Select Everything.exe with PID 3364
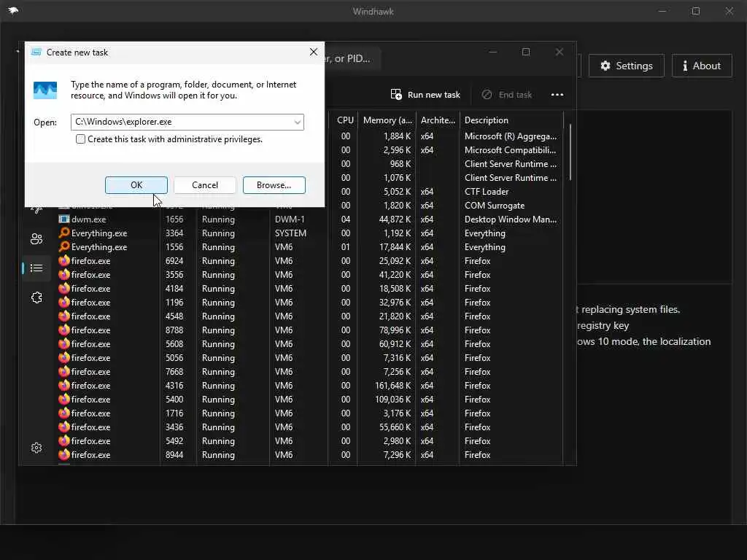The image size is (747, 560). (309, 233)
